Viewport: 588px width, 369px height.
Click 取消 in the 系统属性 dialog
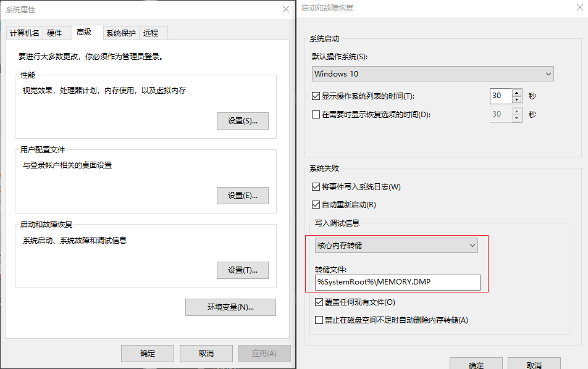[206, 354]
